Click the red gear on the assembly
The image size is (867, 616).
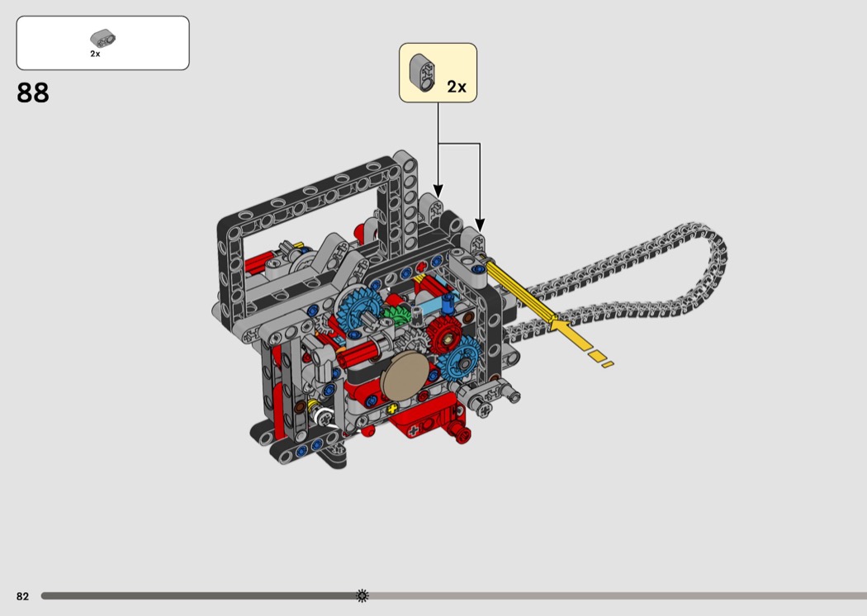tap(444, 332)
